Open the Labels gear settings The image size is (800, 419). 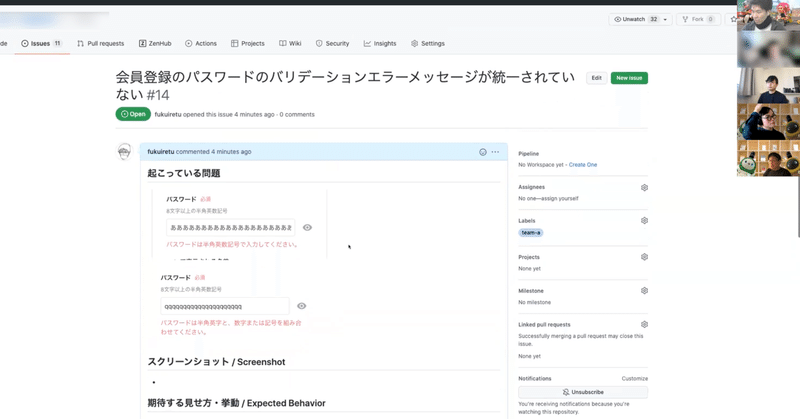[x=644, y=220]
